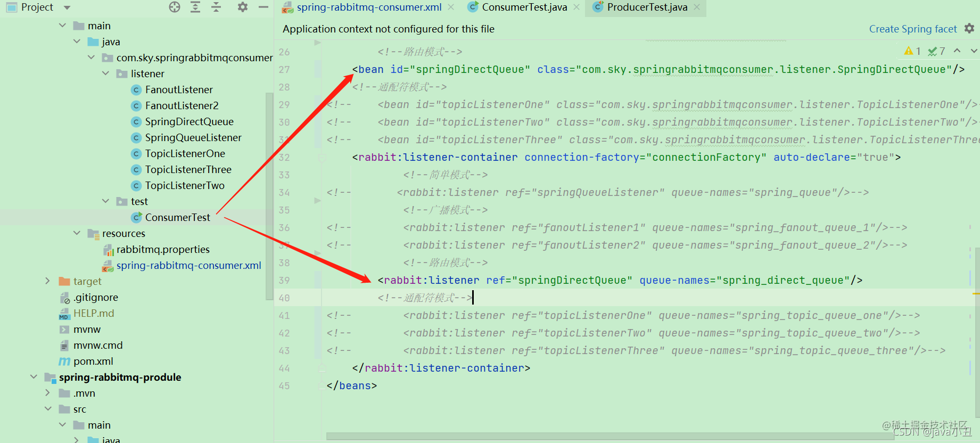Select spring-rabbitmq-consumer.xml in project tree
Image resolution: width=980 pixels, height=443 pixels.
(188, 265)
